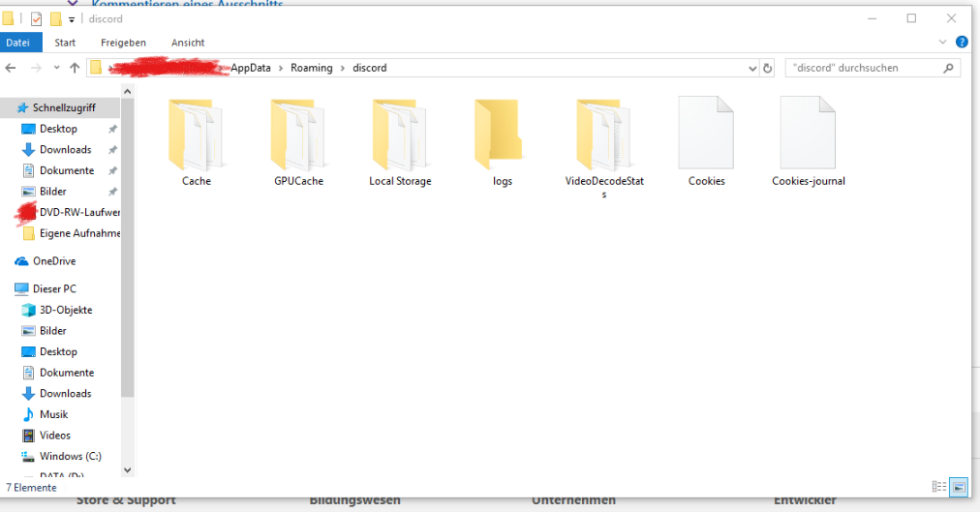Viewport: 980px width, 512px height.
Task: Open the Freigeben ribbon tab
Action: [x=123, y=43]
